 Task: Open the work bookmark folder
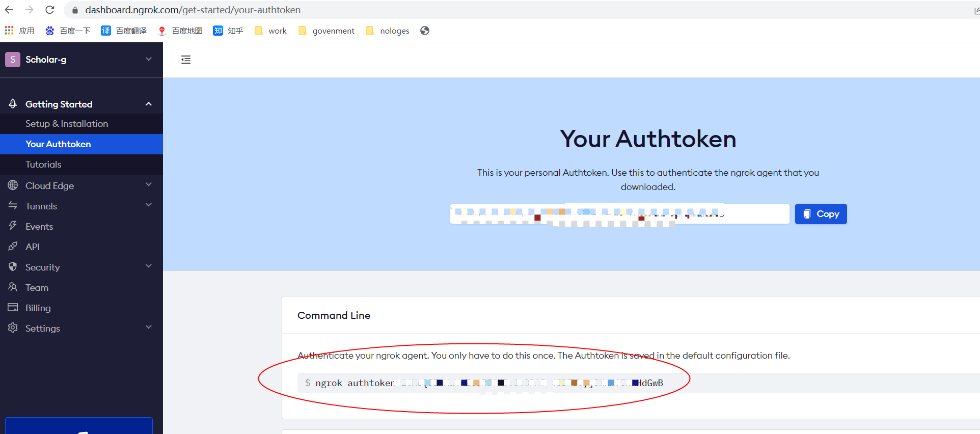point(271,31)
